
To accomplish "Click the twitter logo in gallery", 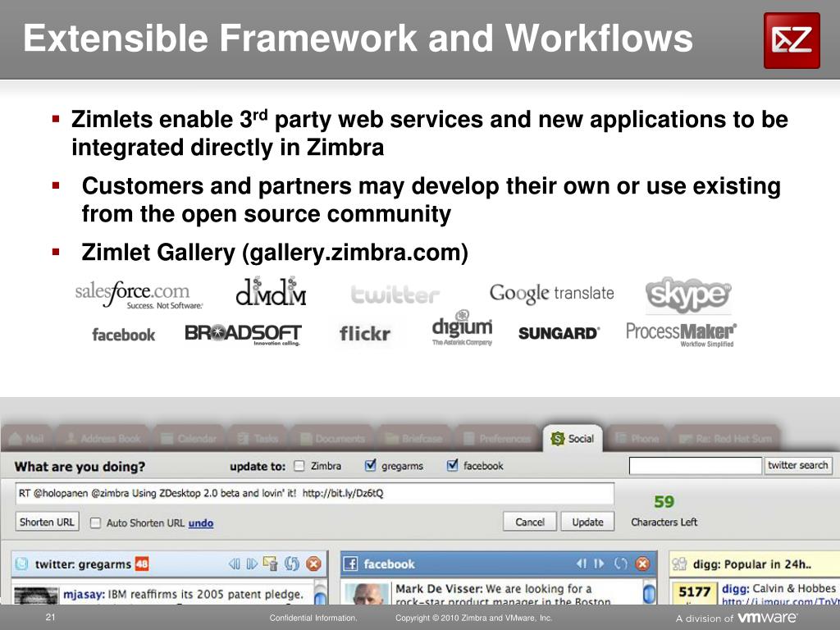I will [x=395, y=295].
